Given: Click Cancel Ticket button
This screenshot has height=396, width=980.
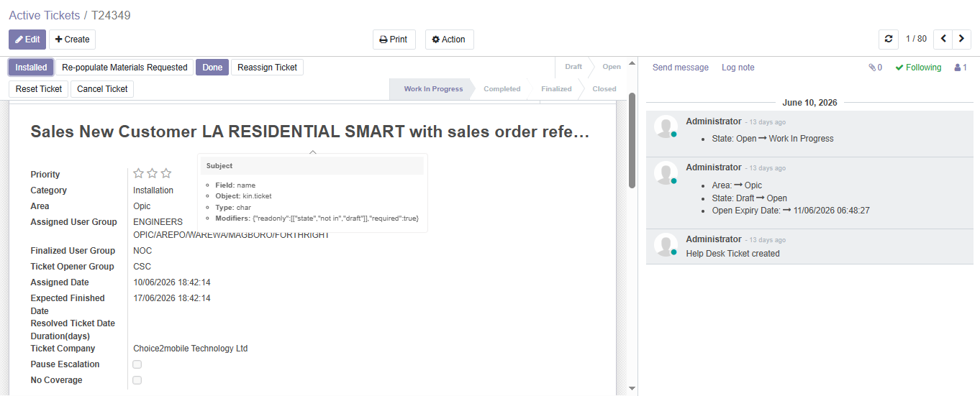Looking at the screenshot, I should [102, 89].
